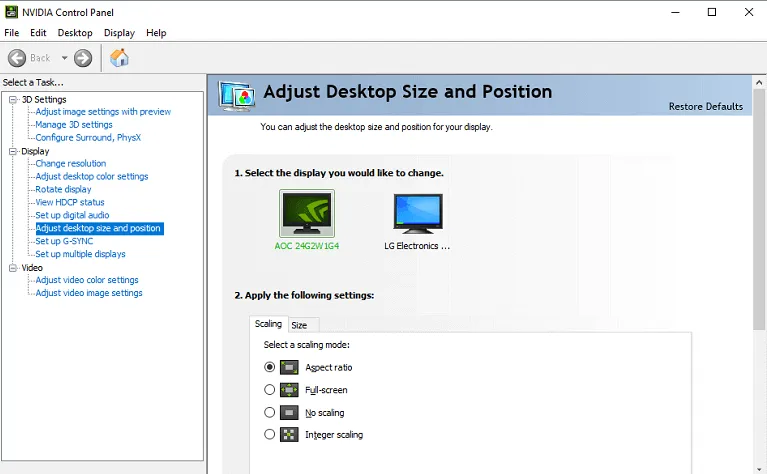Click the 3D Settings tree label
This screenshot has height=474, width=767.
click(x=44, y=99)
